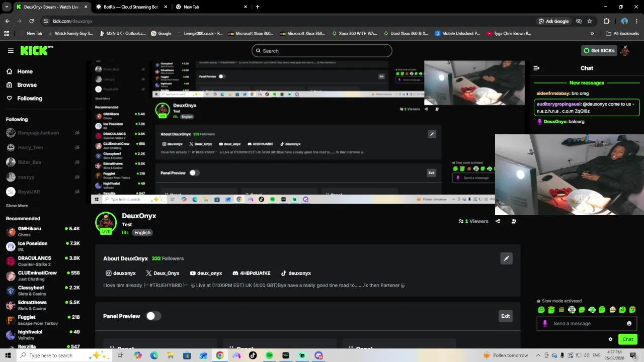Image resolution: width=644 pixels, height=362 pixels.
Task: Open a new browser tab with plus
Action: click(258, 7)
